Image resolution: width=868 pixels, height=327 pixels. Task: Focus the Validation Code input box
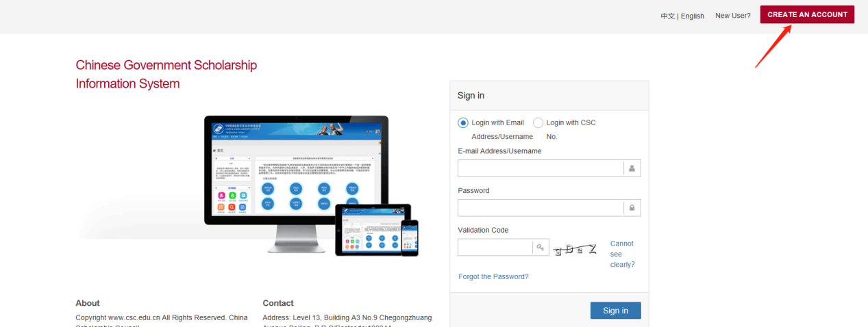click(x=495, y=247)
